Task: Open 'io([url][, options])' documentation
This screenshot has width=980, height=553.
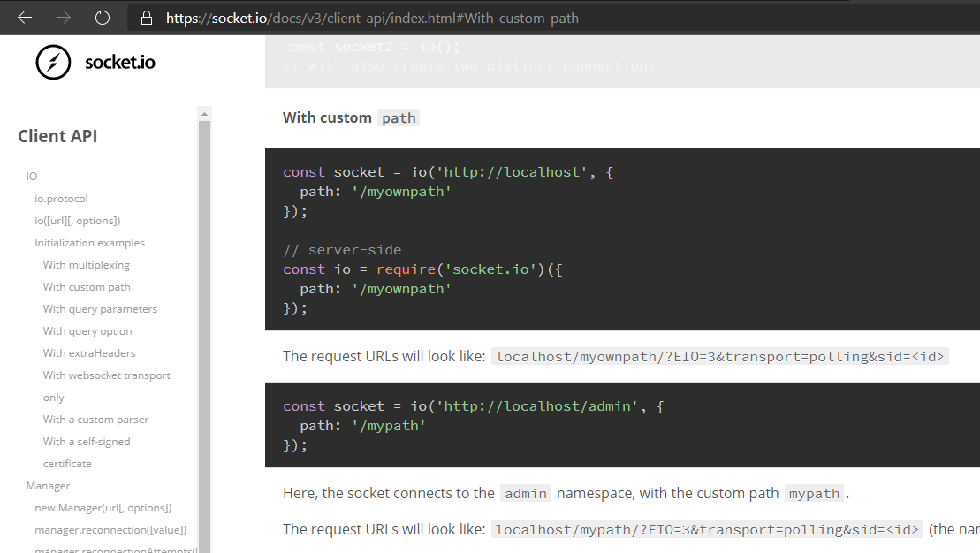Action: 80,220
